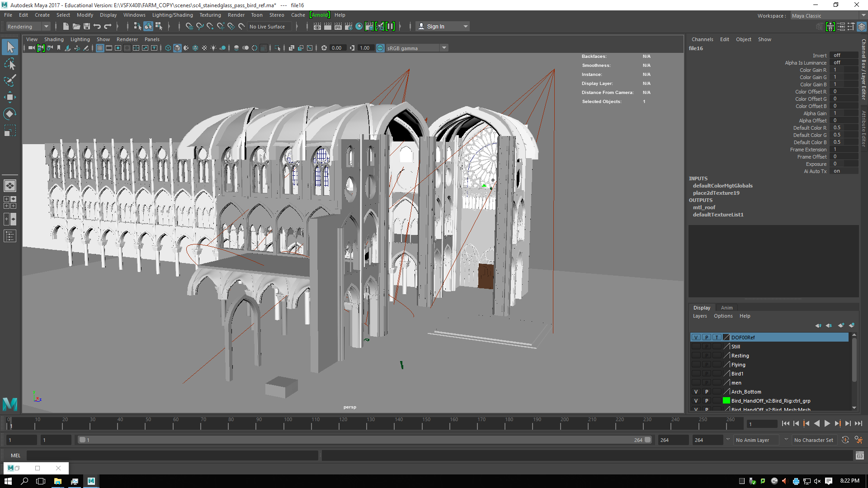Open render settings clapboard-gear icon
This screenshot has height=488, width=868.
point(349,27)
